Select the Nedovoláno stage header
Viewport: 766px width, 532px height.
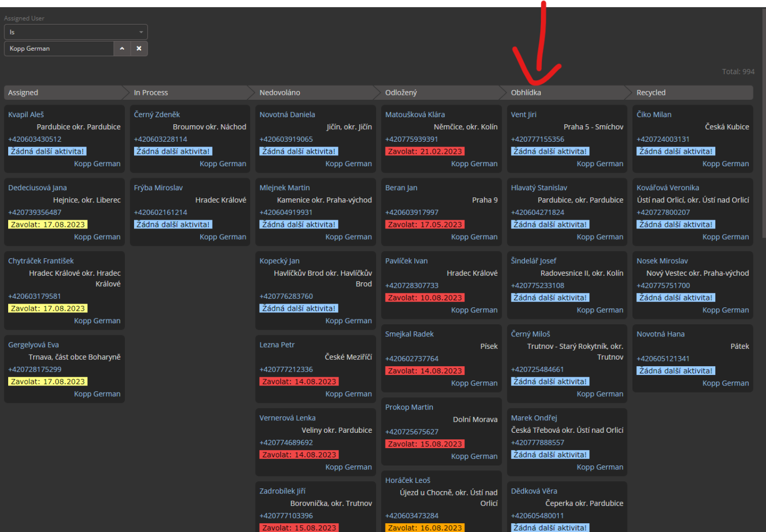click(280, 93)
